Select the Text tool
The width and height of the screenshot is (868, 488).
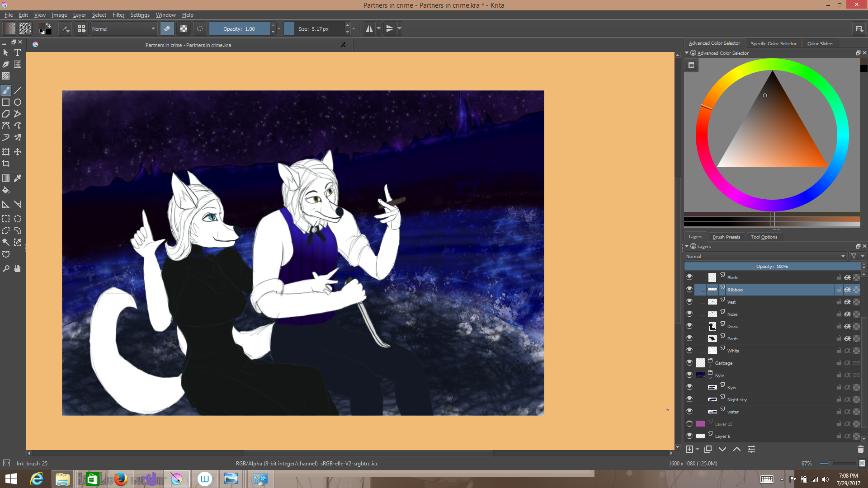(18, 53)
